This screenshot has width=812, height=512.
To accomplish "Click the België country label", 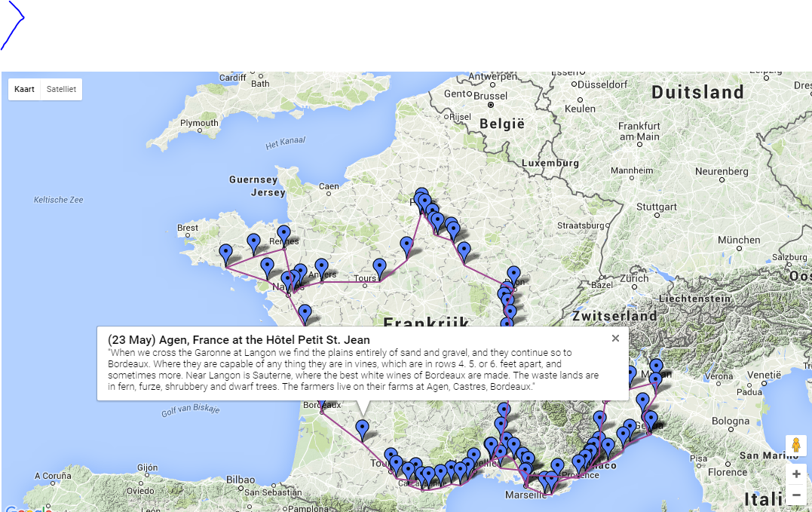I will click(x=502, y=124).
